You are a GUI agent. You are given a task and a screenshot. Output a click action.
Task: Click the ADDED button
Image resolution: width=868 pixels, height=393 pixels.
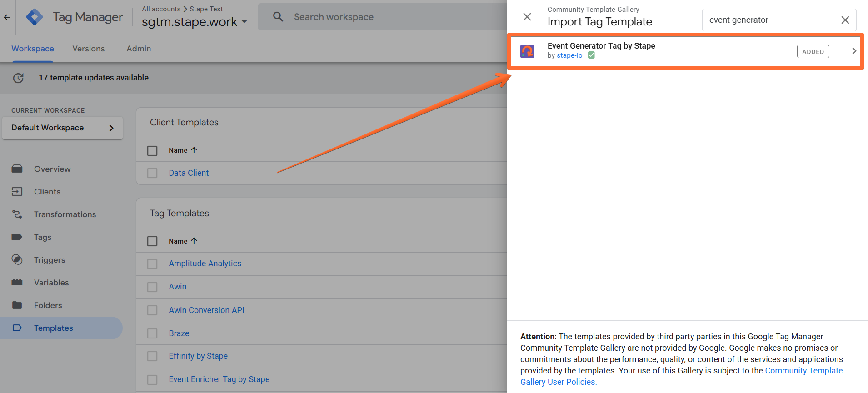click(813, 52)
